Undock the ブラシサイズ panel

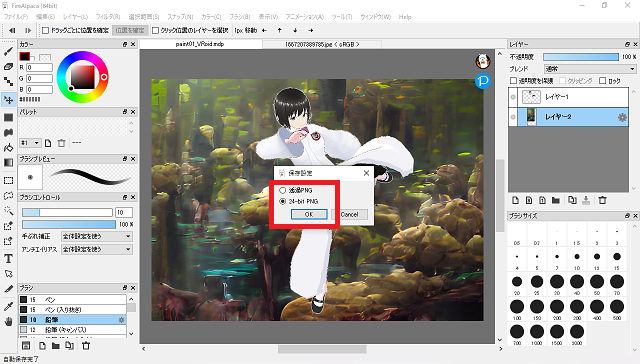627,215
